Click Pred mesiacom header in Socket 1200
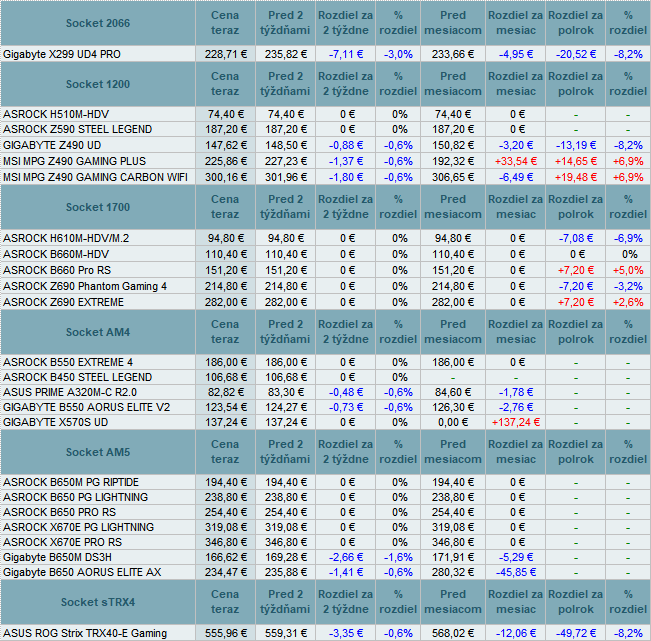 click(453, 84)
